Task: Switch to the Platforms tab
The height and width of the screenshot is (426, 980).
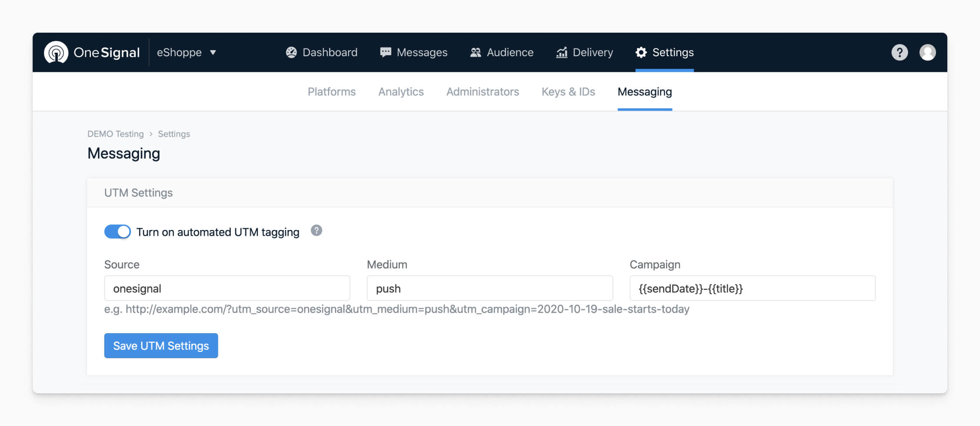Action: point(332,91)
